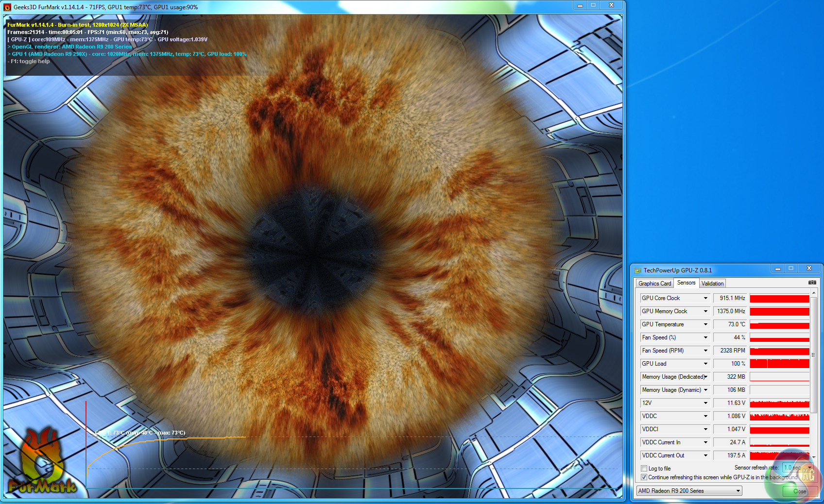The height and width of the screenshot is (504, 824).
Task: Open the Memory Usage (Dynamic) dropdown
Action: 705,390
